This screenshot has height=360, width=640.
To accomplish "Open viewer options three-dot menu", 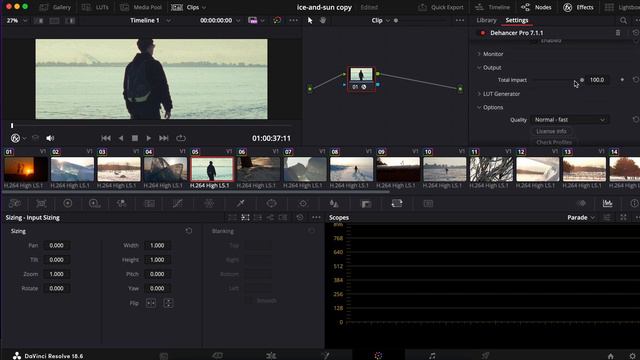I will (x=293, y=20).
